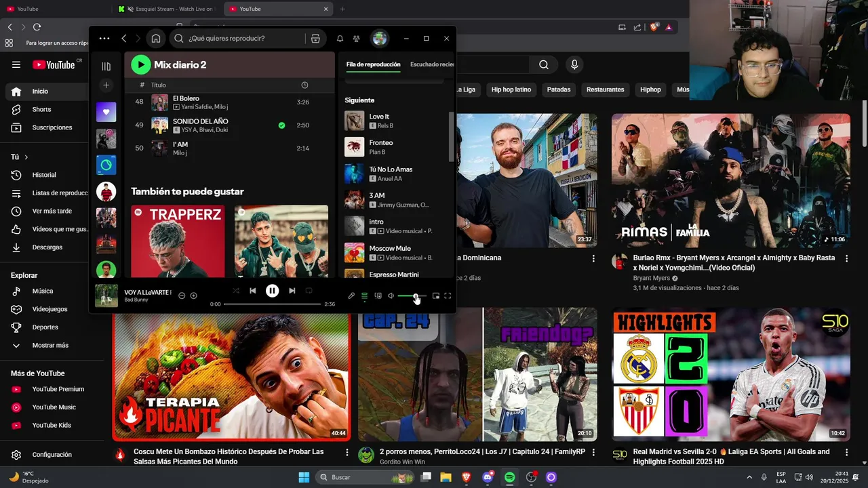Open Windows Start menu
The image size is (868, 488).
click(304, 477)
